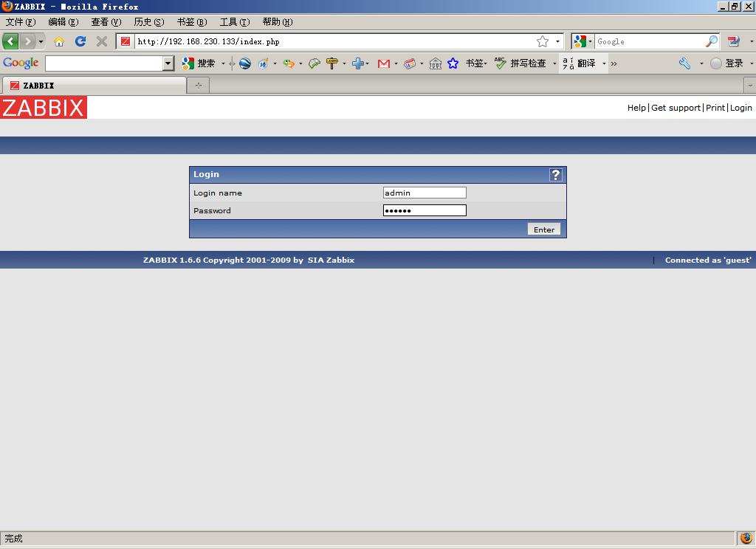Click the Zabbix site favicon in address bar

pyautogui.click(x=126, y=41)
